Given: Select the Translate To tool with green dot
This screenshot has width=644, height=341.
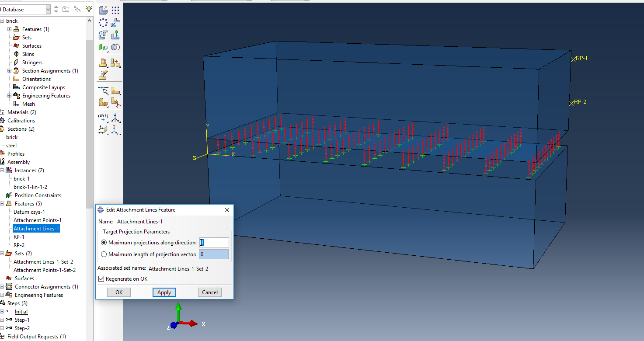Looking at the screenshot, I should [115, 35].
